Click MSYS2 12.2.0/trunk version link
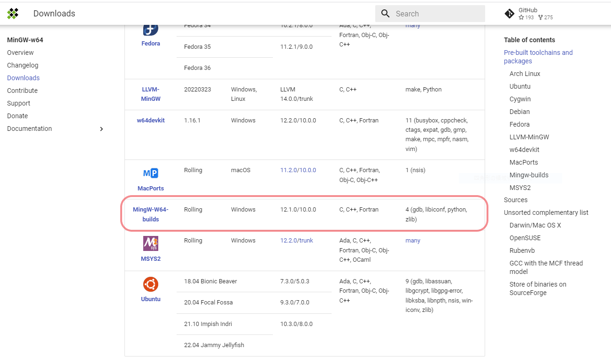The height and width of the screenshot is (364, 611). (297, 240)
